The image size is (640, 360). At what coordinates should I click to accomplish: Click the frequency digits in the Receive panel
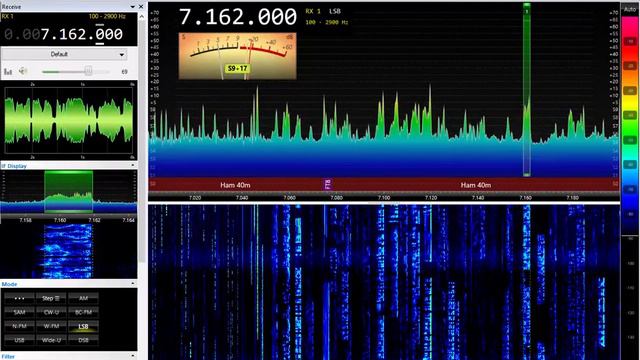pos(63,34)
